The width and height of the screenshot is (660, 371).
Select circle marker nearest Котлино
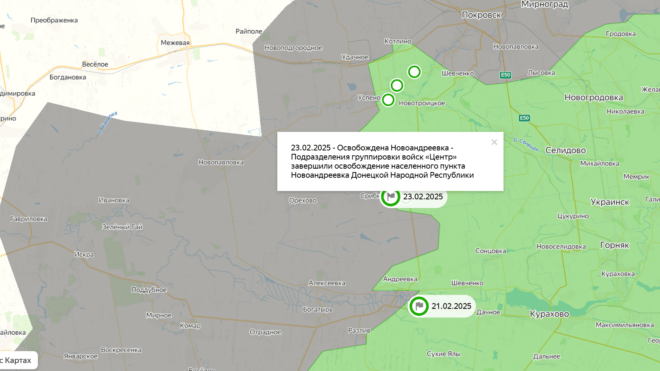[414, 72]
